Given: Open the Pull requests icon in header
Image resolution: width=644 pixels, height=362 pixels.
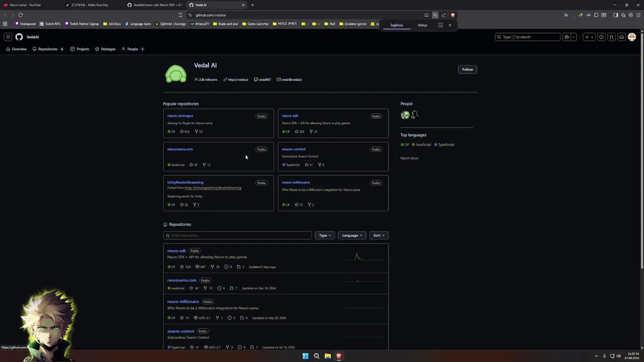Looking at the screenshot, I should pos(611,37).
